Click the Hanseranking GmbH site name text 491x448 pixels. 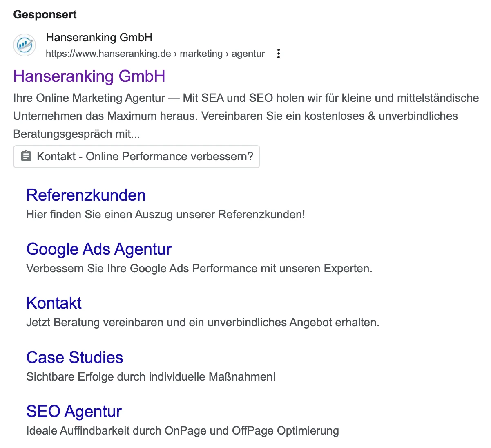(x=99, y=38)
